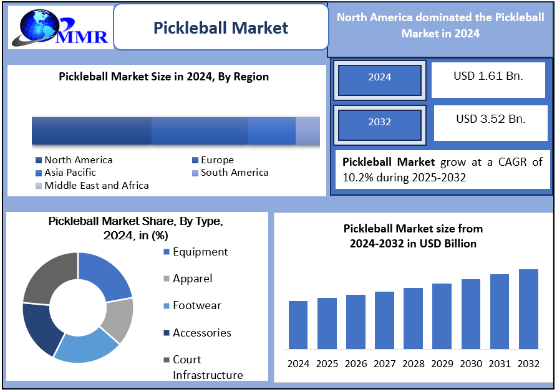The height and width of the screenshot is (392, 557).
Task: Select the 2032 year button
Action: pyautogui.click(x=379, y=122)
